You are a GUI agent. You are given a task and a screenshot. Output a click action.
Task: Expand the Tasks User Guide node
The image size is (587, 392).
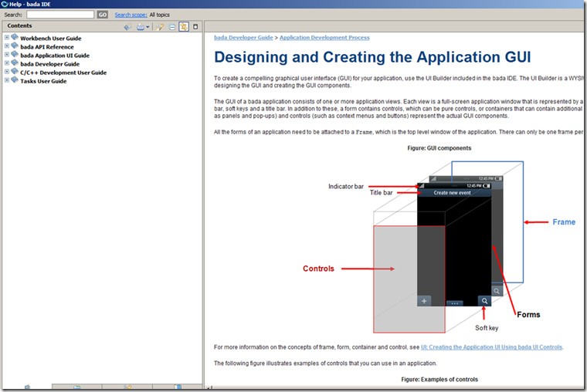(7, 80)
